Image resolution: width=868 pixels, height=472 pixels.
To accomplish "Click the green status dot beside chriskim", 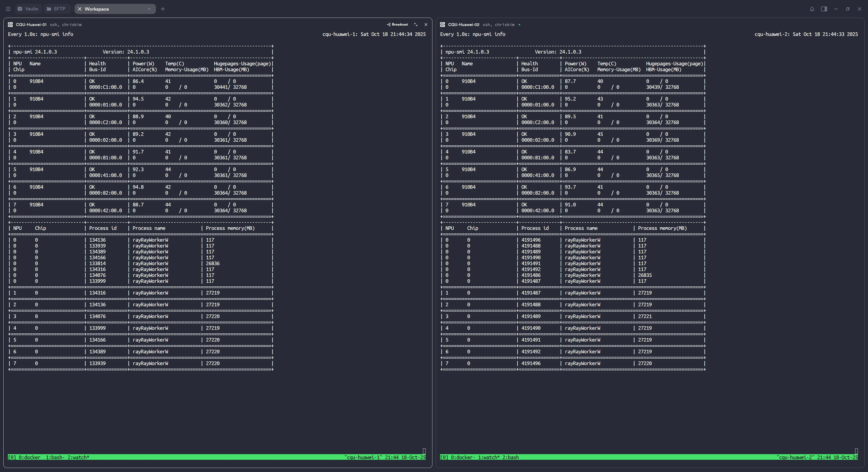I will coord(519,25).
